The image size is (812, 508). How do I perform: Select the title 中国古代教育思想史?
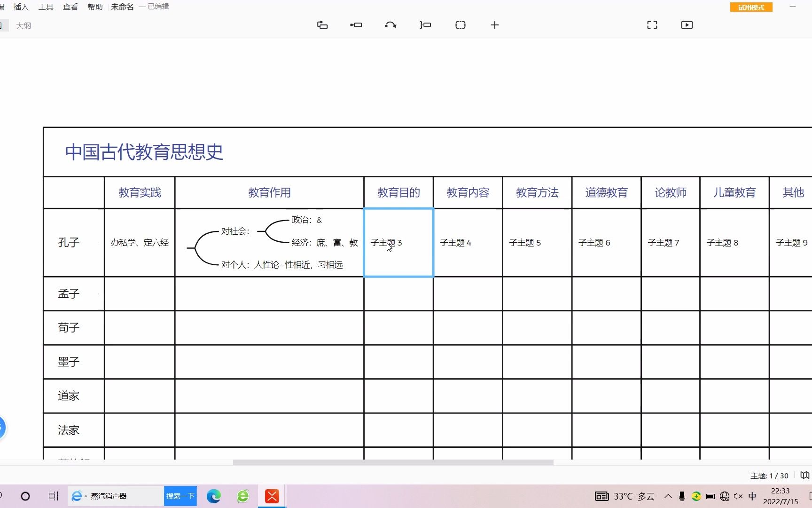pyautogui.click(x=144, y=152)
